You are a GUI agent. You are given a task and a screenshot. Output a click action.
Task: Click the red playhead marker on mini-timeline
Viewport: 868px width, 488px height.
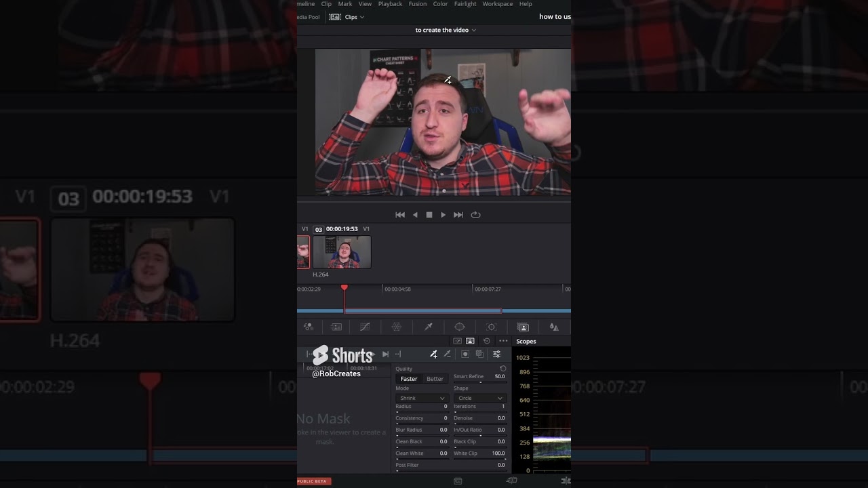(x=344, y=288)
